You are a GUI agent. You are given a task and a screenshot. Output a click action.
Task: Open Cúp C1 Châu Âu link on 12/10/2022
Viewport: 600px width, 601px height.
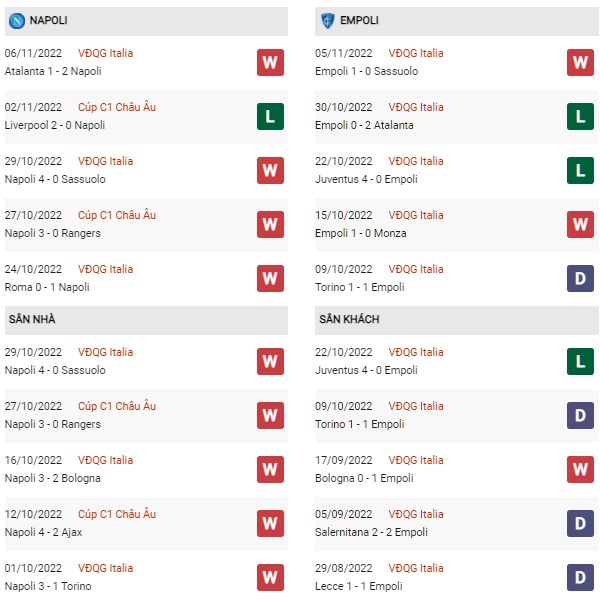(x=117, y=514)
